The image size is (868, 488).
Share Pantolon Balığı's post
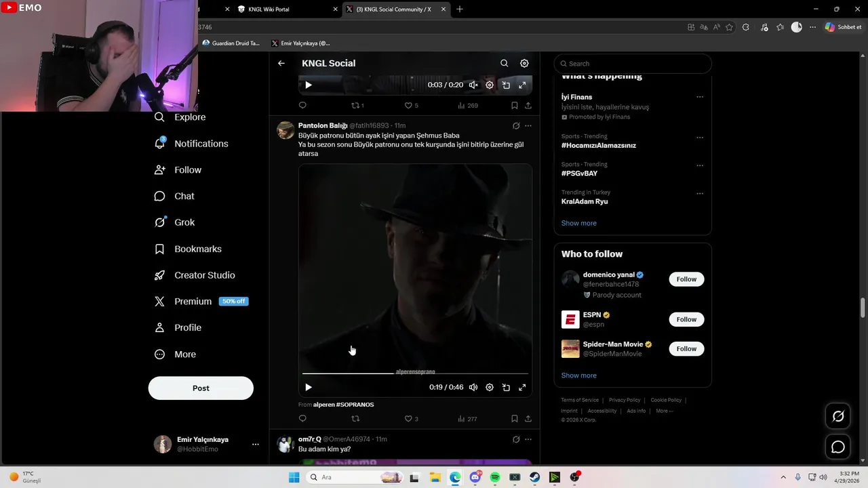(x=528, y=419)
